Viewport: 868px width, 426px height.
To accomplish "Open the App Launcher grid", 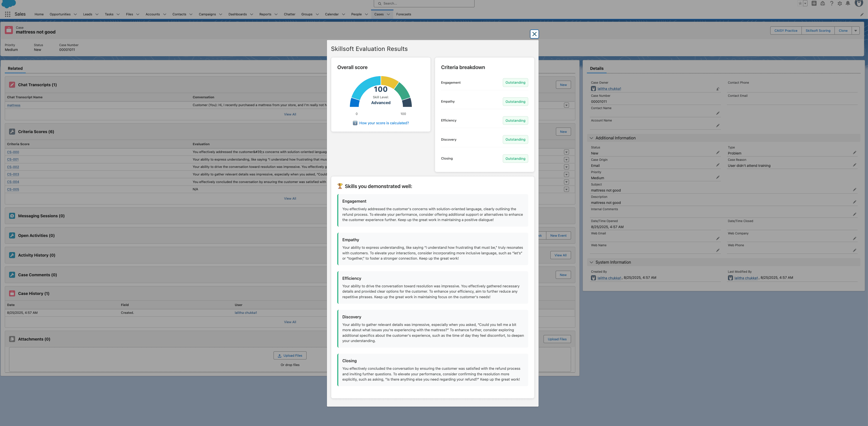I will [x=7, y=14].
